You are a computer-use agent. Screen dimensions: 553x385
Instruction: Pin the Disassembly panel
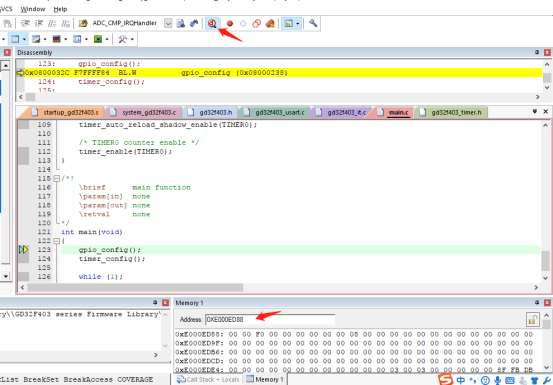[537, 52]
